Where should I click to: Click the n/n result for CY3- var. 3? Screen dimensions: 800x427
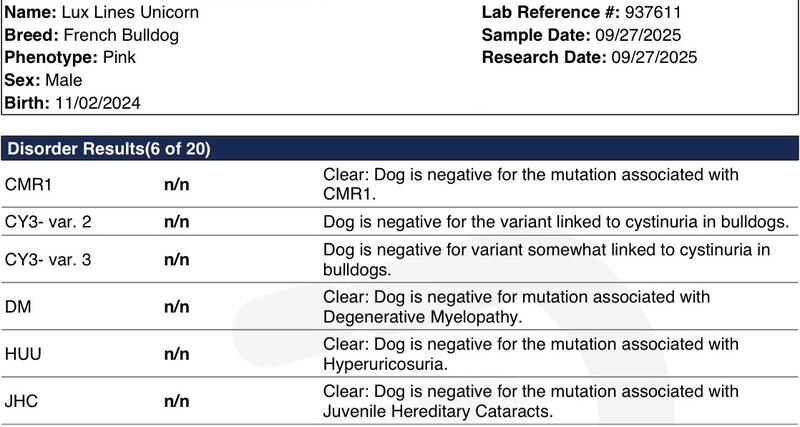pyautogui.click(x=176, y=259)
